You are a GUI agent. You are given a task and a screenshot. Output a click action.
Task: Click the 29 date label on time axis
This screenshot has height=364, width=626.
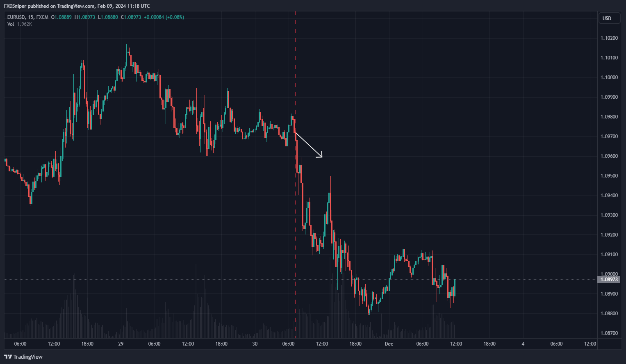tap(121, 344)
